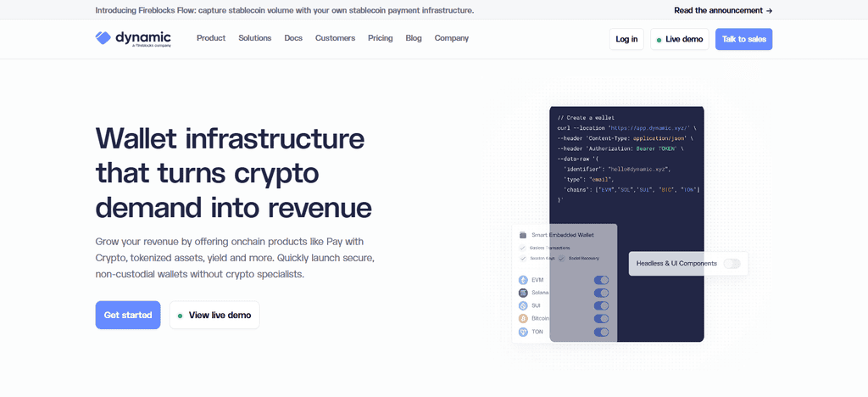Uncheck the Gasless Transactions checkbox

pos(522,248)
